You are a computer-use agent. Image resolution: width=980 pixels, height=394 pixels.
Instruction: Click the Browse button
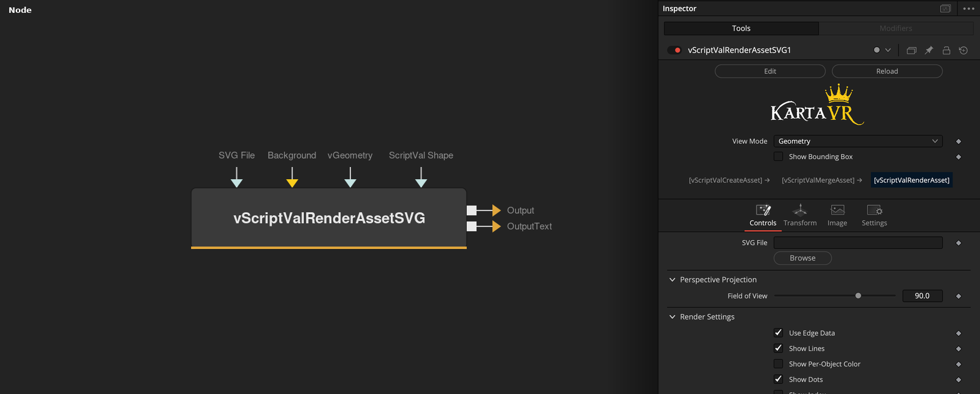click(x=802, y=258)
